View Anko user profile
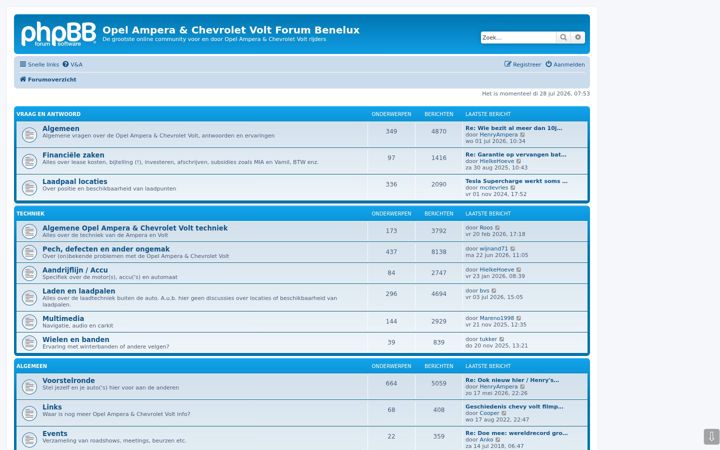This screenshot has width=720, height=450. [x=486, y=440]
